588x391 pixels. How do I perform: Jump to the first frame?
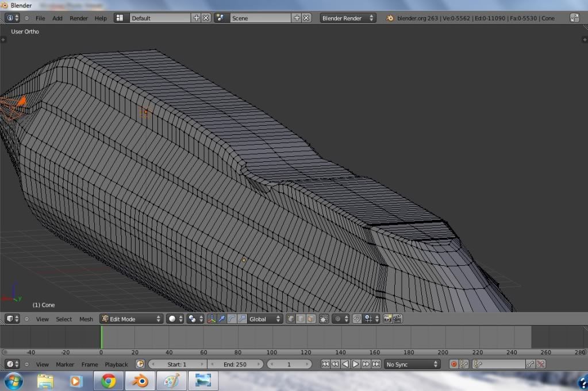click(325, 364)
